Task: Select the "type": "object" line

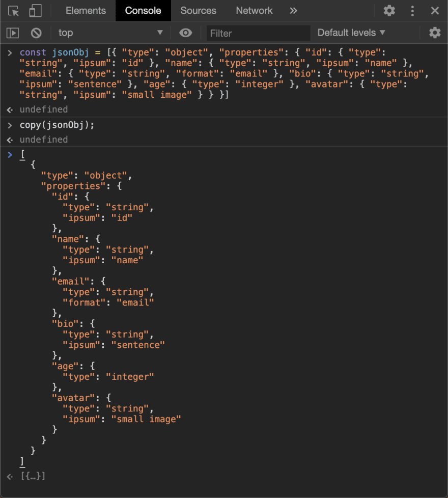Action: [x=87, y=175]
